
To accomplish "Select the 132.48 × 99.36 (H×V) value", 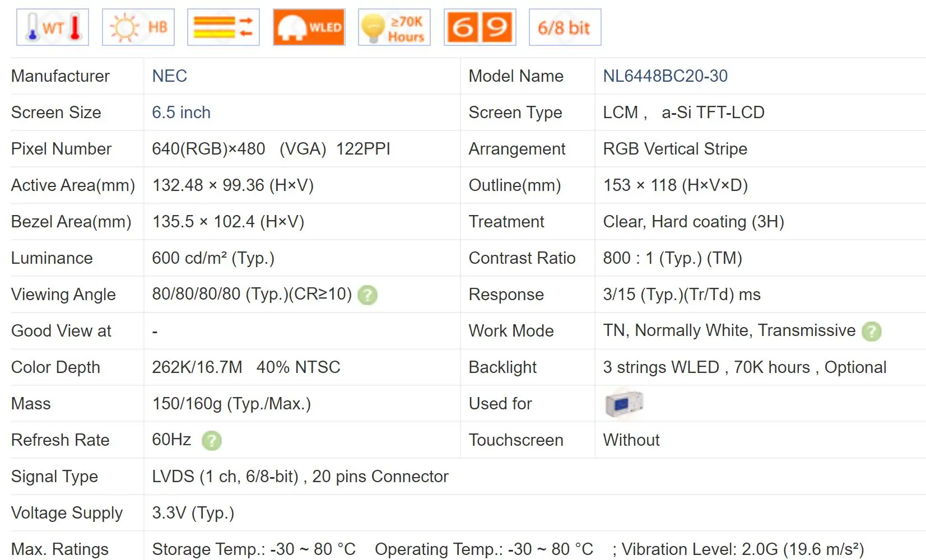I will (x=233, y=185).
